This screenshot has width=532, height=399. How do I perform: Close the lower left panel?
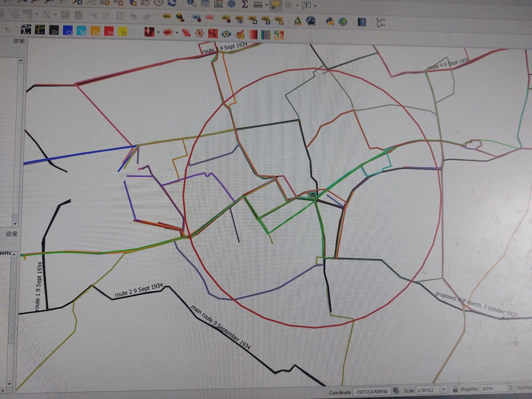coord(15,234)
